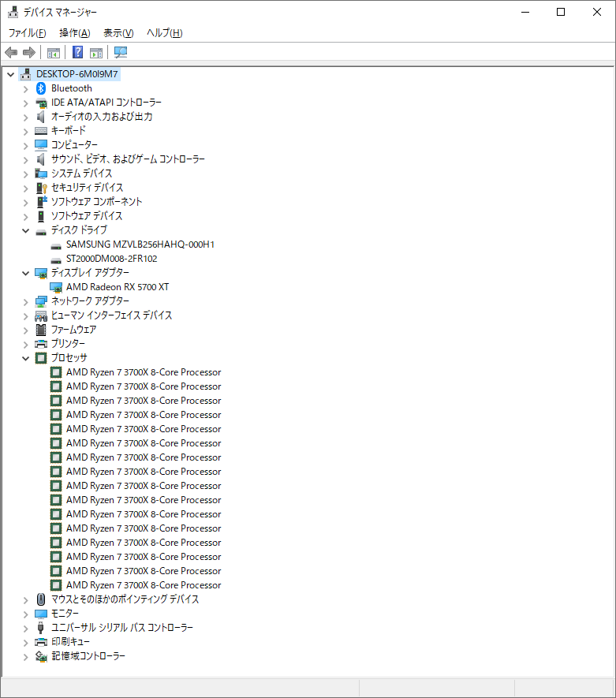Image resolution: width=616 pixels, height=698 pixels.
Task: Select the セキュリティ デバイス label
Action: (x=88, y=188)
